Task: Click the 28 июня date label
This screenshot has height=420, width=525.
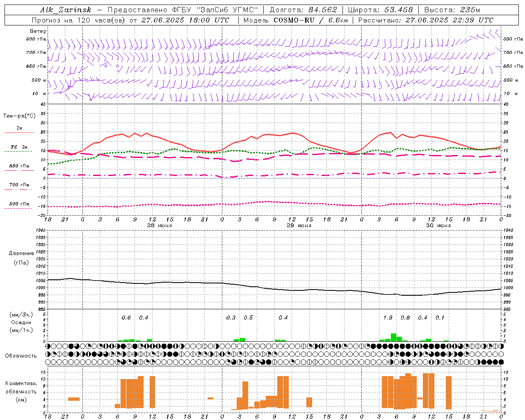Action: tap(159, 226)
